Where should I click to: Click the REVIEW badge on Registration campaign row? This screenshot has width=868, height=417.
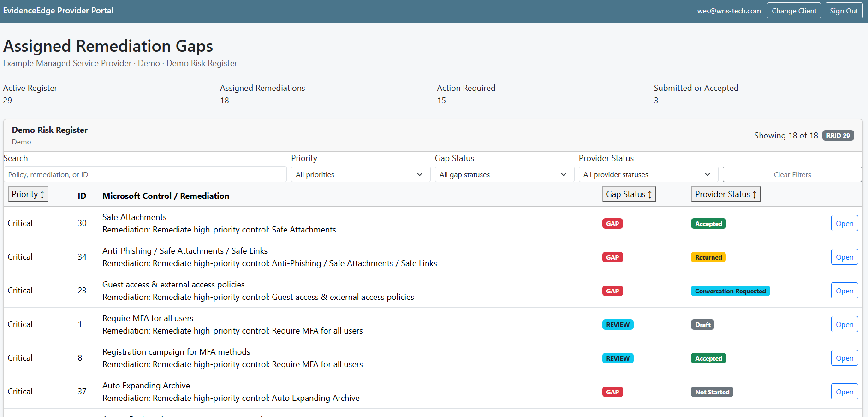click(618, 358)
